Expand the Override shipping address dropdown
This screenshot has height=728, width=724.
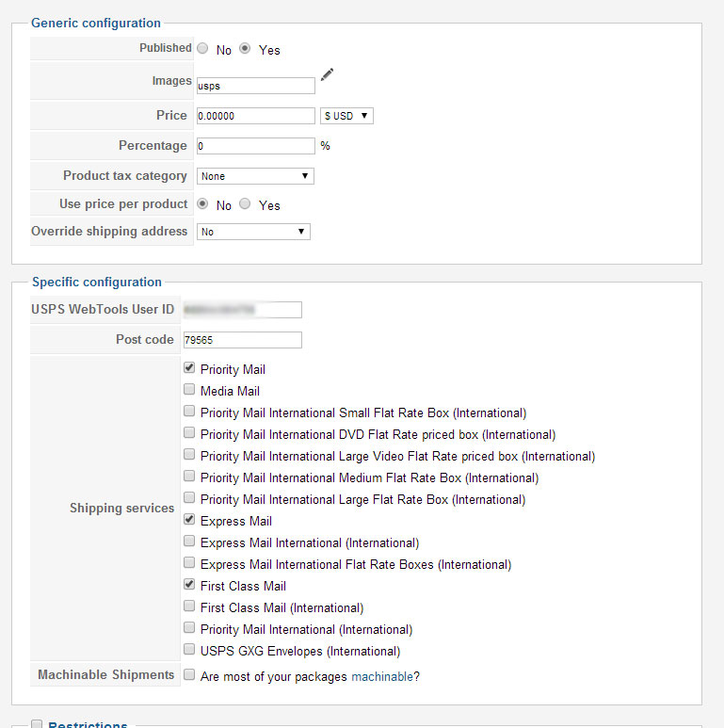click(x=253, y=232)
